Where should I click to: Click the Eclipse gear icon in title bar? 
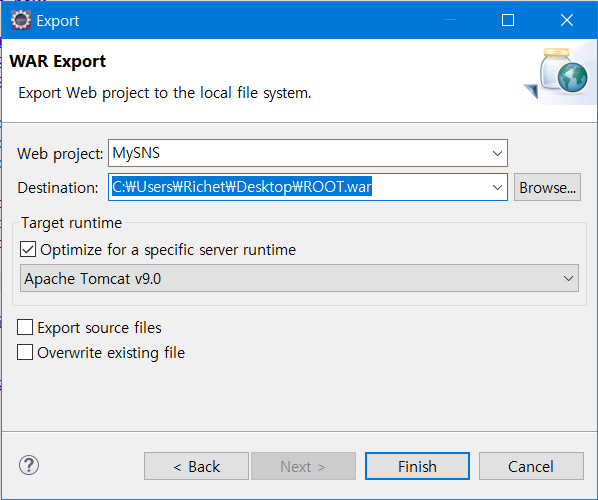[x=21, y=20]
